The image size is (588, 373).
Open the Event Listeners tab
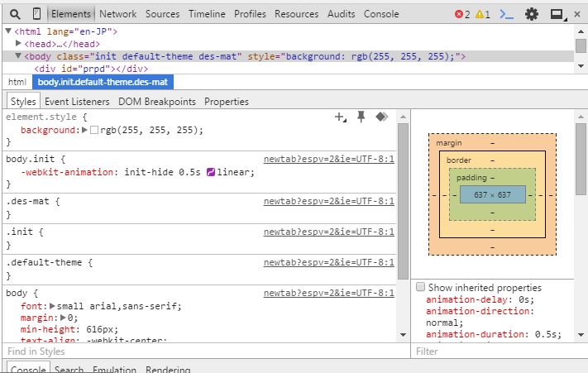77,102
